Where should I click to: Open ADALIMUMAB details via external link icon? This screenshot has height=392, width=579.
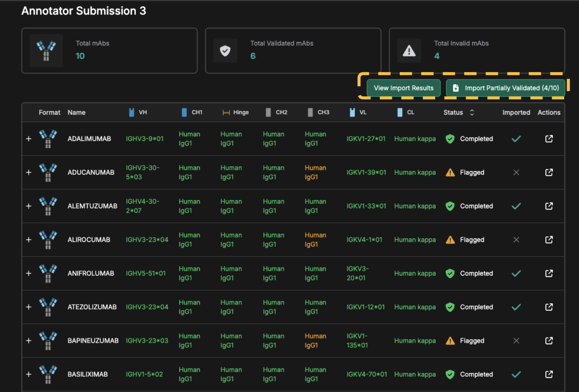[x=549, y=139]
